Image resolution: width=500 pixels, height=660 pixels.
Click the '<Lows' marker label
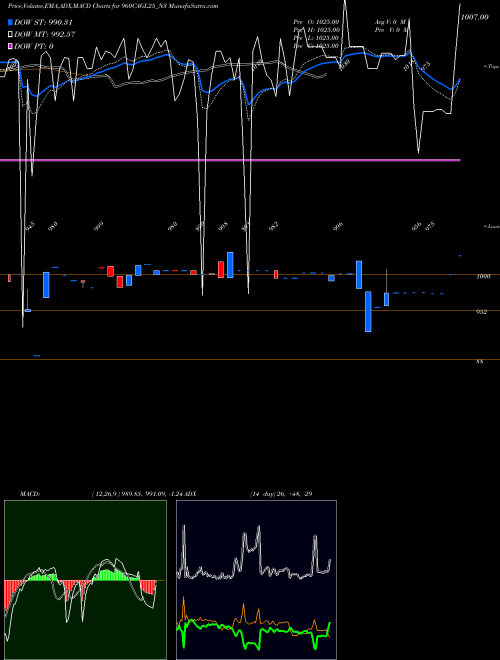tap(492, 226)
